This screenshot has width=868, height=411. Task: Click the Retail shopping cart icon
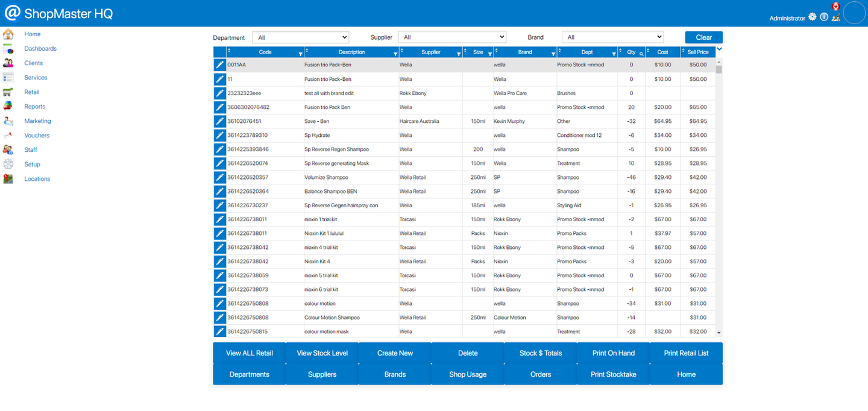tap(8, 92)
